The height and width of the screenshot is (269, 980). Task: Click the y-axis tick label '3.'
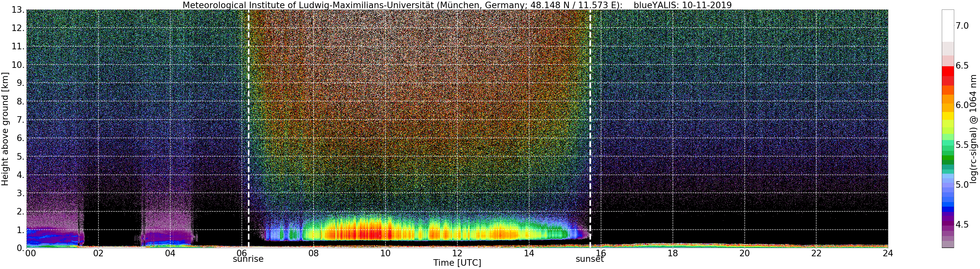tap(21, 193)
